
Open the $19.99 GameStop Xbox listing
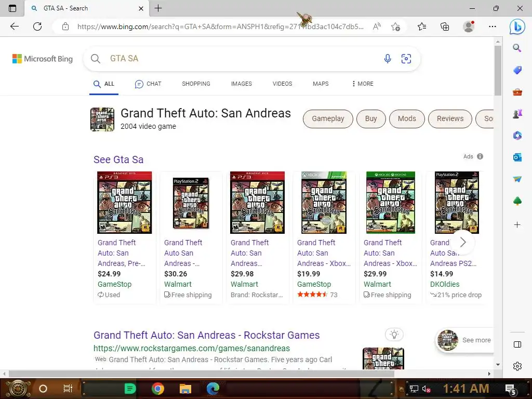(324, 237)
